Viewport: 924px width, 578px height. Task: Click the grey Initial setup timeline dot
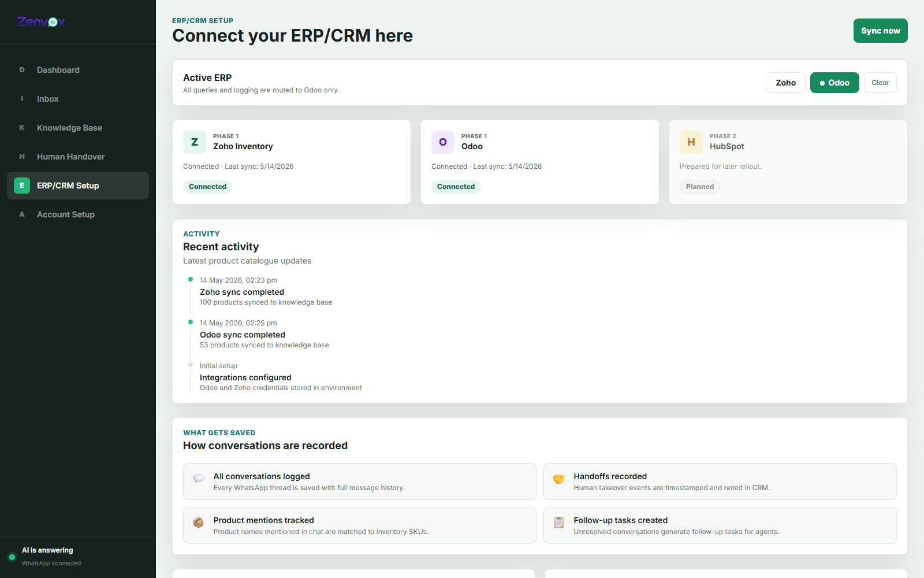(x=191, y=365)
